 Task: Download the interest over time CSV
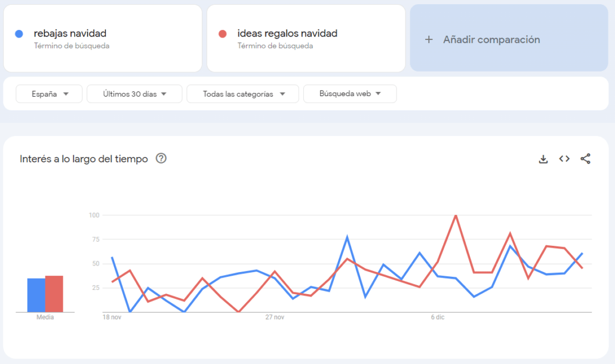point(543,159)
